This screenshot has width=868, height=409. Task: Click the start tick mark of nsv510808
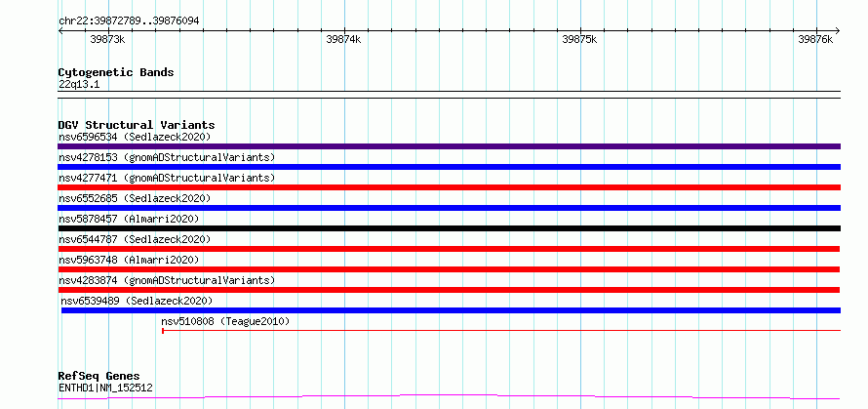163,330
